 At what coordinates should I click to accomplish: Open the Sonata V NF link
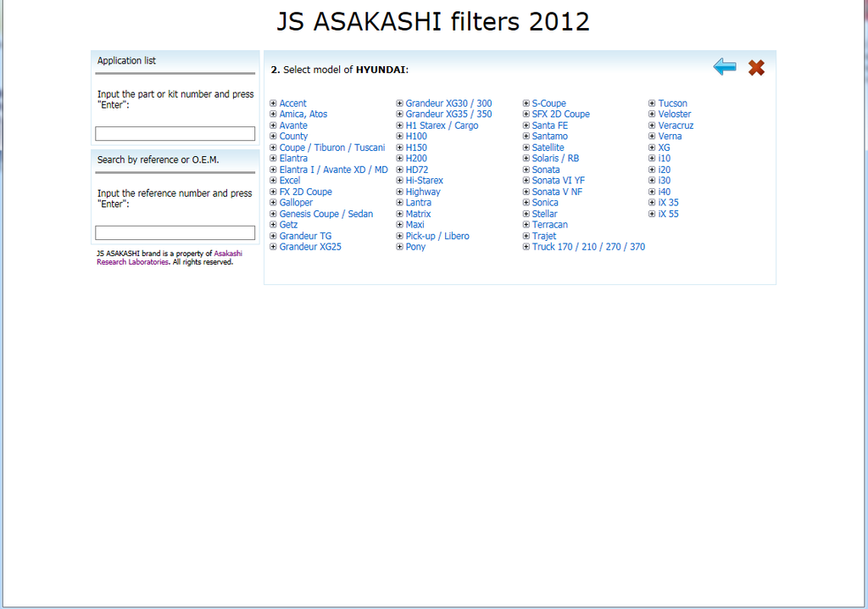pos(558,192)
